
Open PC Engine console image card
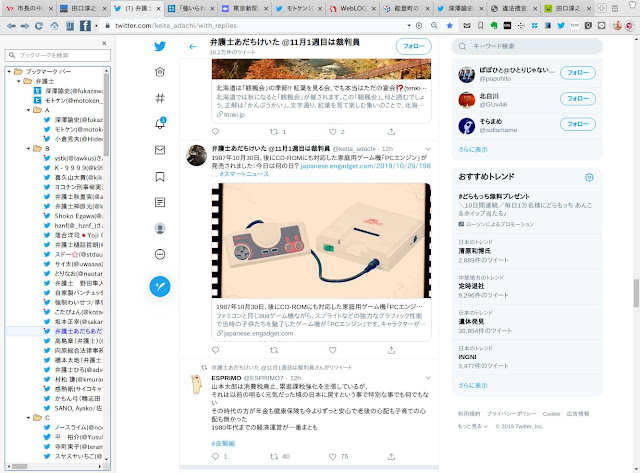[321, 240]
